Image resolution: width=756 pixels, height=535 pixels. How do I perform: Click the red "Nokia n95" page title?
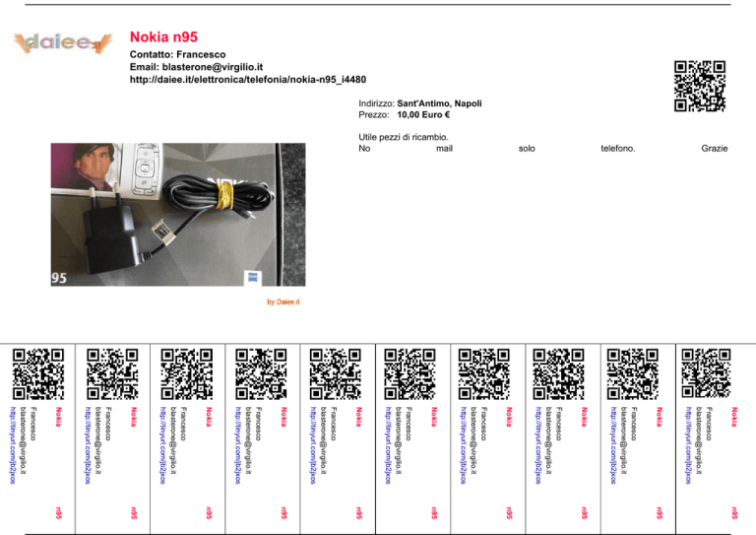pos(163,36)
